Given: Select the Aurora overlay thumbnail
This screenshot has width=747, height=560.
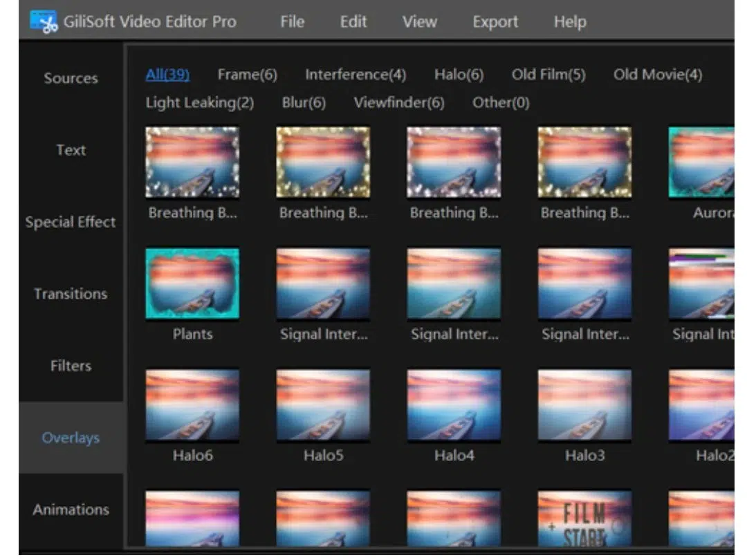Looking at the screenshot, I should [x=701, y=162].
